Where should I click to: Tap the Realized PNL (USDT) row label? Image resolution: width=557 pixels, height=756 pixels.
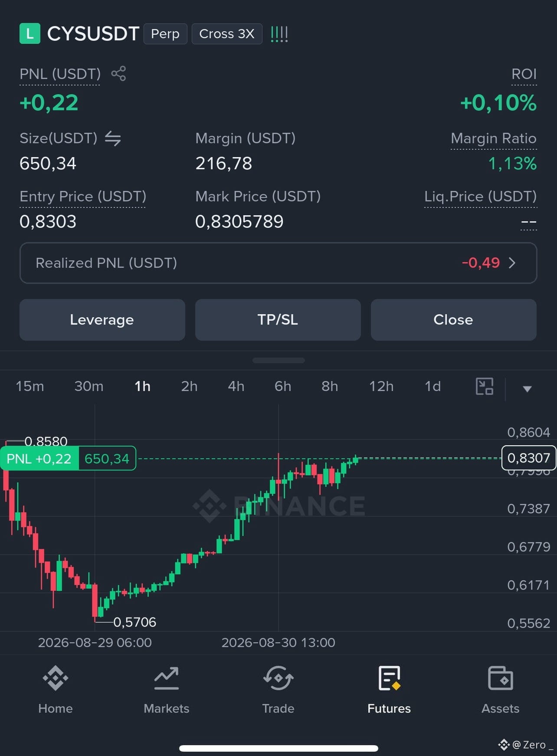click(x=106, y=263)
